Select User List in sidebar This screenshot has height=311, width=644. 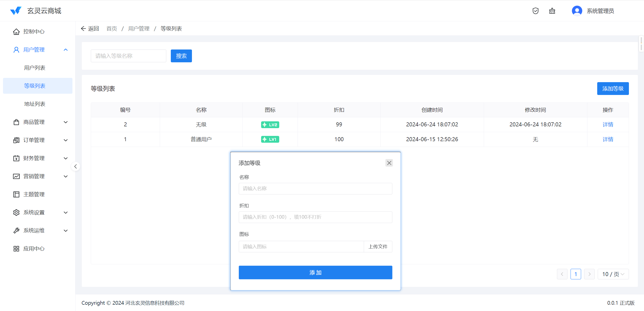pyautogui.click(x=35, y=68)
